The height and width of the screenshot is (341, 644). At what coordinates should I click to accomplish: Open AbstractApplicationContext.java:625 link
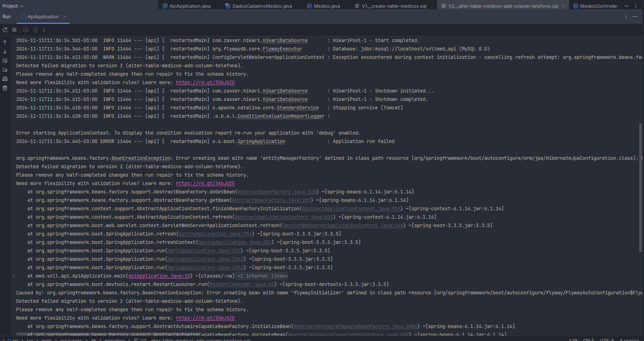pos(284,217)
